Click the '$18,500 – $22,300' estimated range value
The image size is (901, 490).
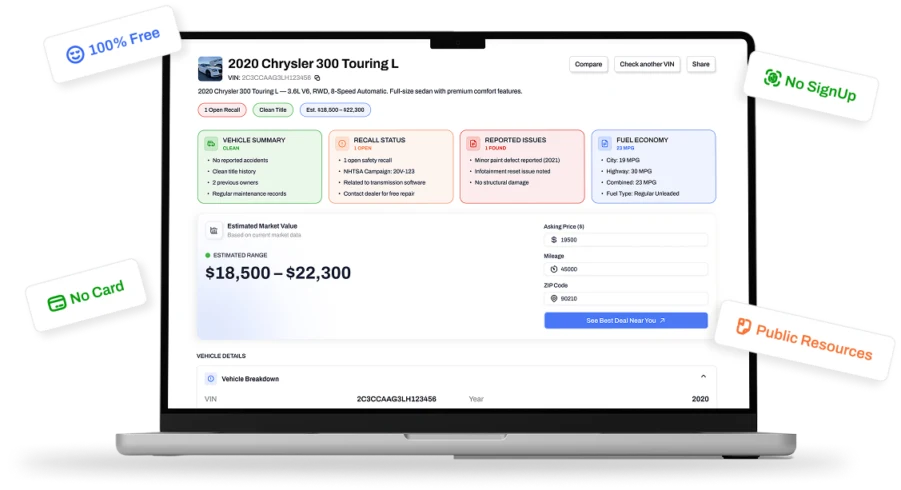click(x=278, y=273)
